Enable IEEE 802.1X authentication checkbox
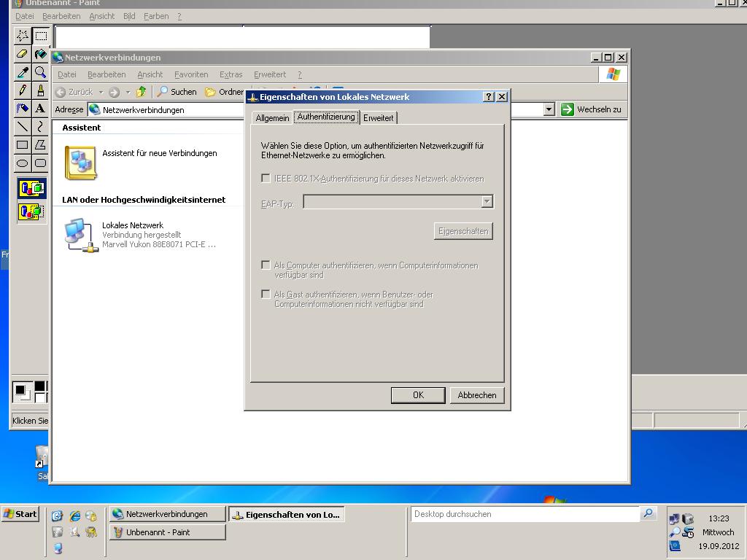747x560 pixels. [x=266, y=178]
